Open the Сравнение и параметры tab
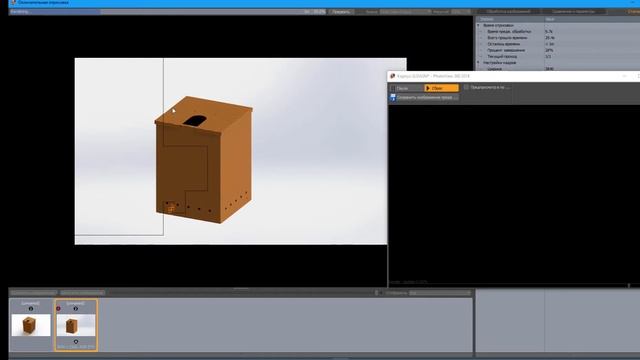Image resolution: width=640 pixels, height=360 pixels. [573, 11]
